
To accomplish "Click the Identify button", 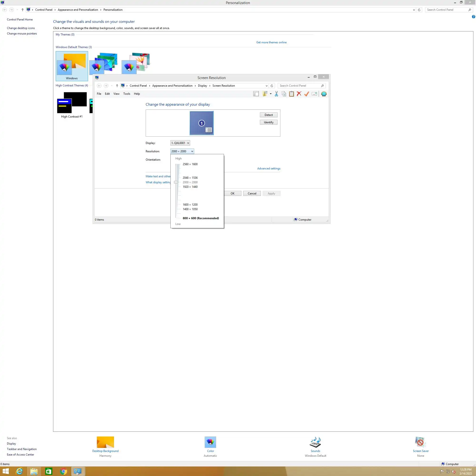I will (x=268, y=122).
